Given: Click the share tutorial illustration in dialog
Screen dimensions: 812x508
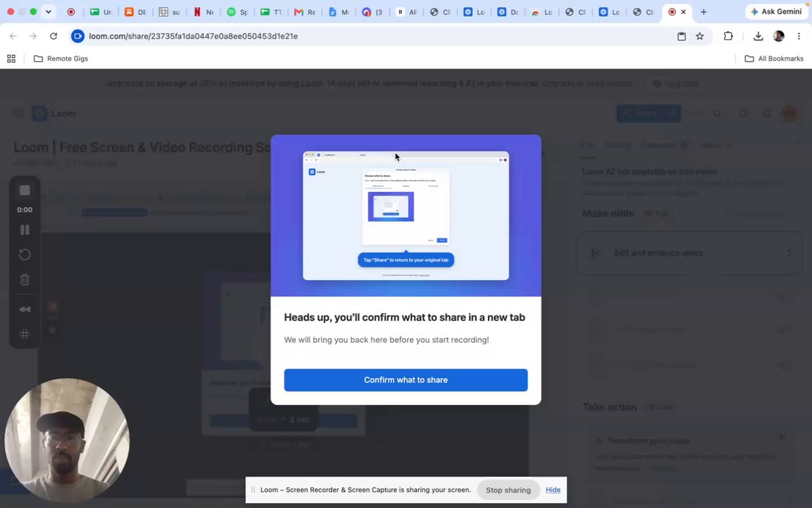Looking at the screenshot, I should point(405,216).
